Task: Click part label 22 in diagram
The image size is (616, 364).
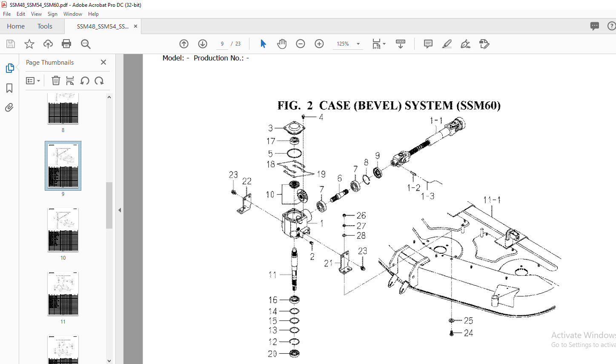Action: point(247,181)
